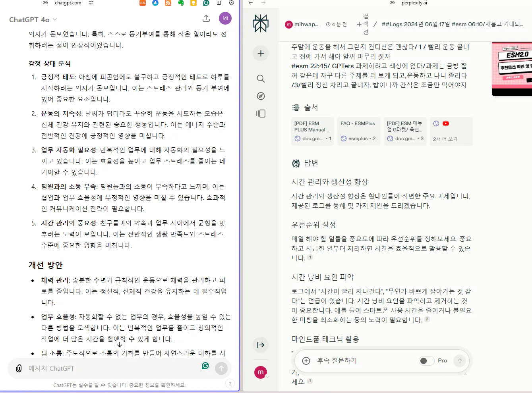Click the 개선 방안 heading in ChatGPT
Screen dimensions: 532x393
45,265
